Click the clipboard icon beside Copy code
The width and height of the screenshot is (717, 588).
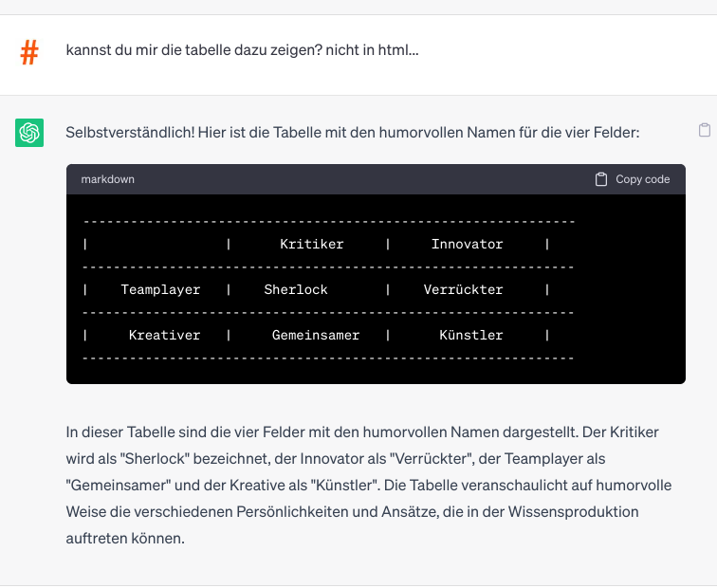pyautogui.click(x=601, y=179)
